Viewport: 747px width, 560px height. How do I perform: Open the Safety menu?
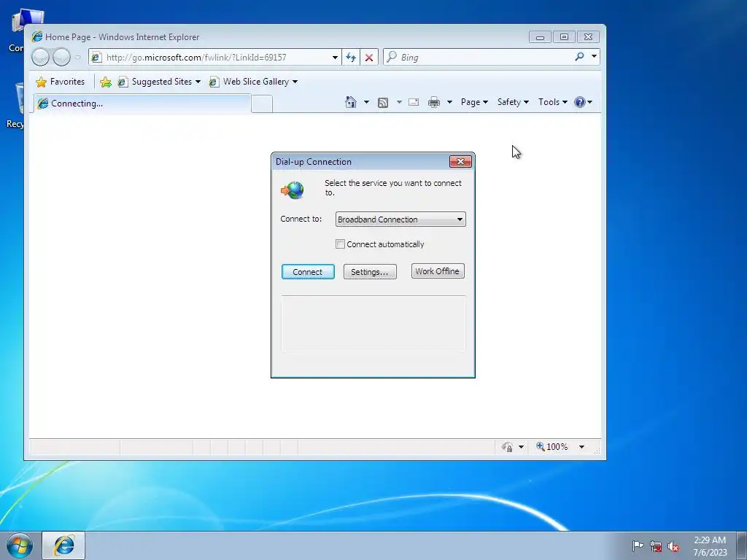(x=513, y=102)
